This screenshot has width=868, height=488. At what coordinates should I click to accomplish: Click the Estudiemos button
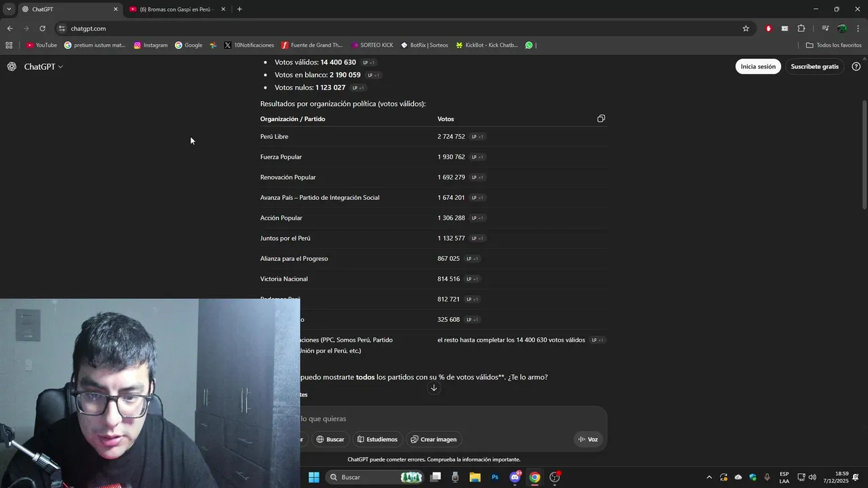[x=377, y=439]
